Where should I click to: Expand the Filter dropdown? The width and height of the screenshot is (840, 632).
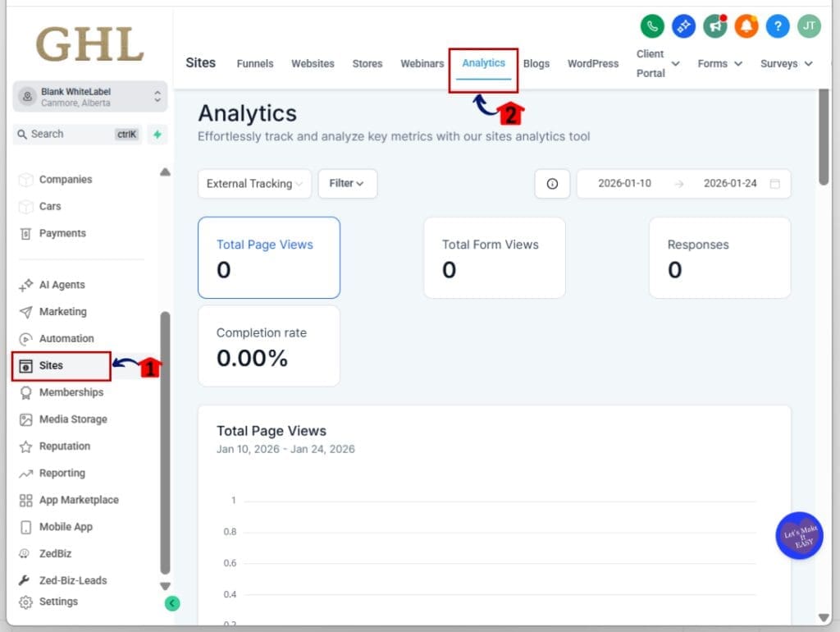click(x=347, y=184)
